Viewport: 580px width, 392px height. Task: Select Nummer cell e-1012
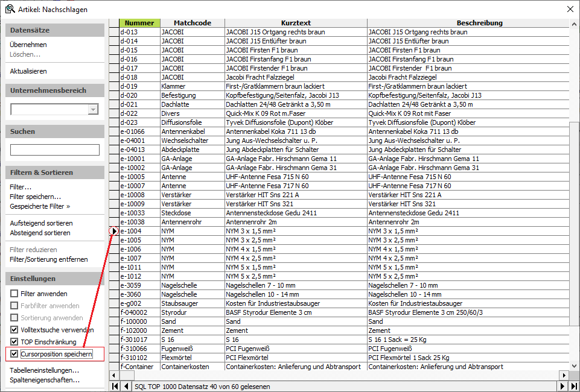(x=139, y=276)
